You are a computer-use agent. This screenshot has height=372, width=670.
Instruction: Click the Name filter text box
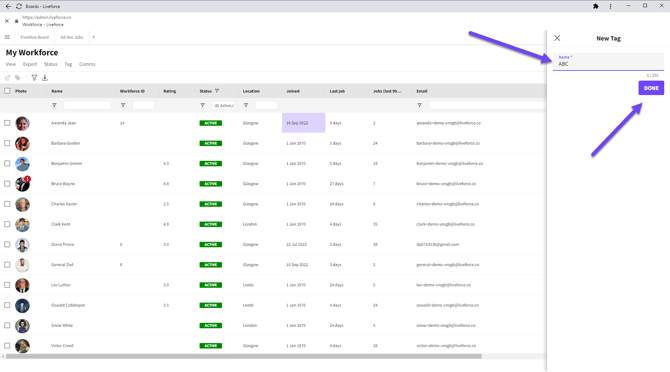tap(87, 105)
